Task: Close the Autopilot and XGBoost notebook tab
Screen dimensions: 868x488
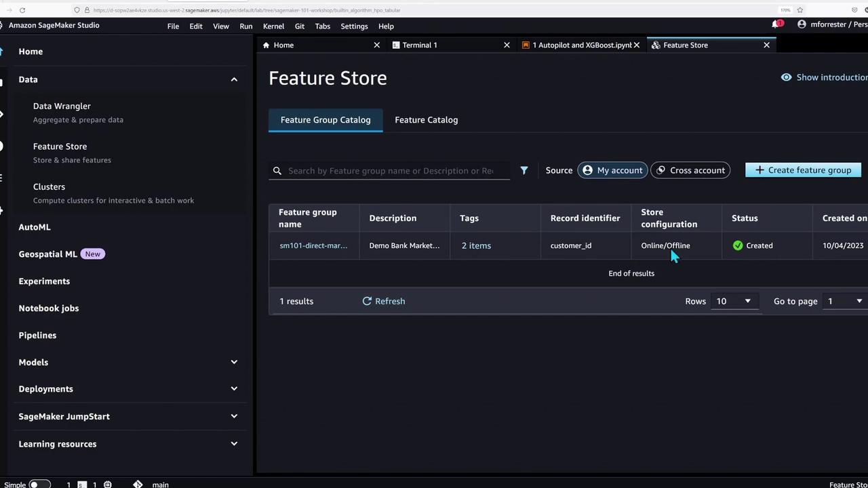Action: click(x=636, y=45)
